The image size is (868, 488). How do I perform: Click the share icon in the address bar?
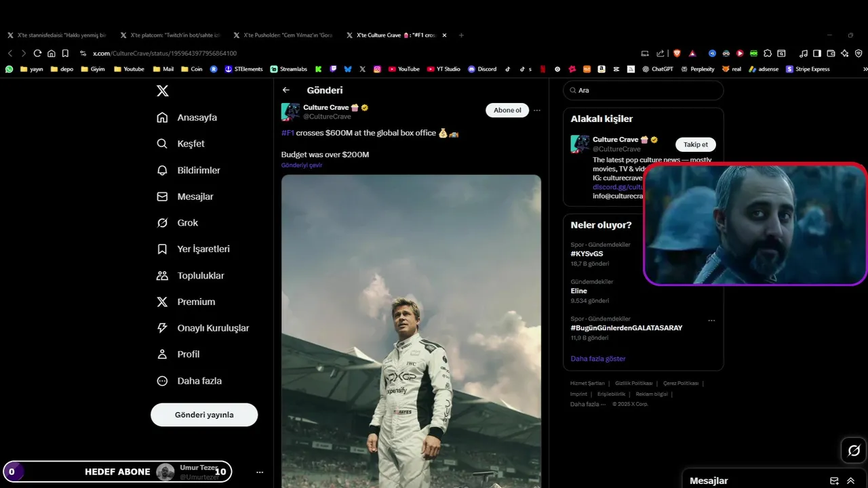click(x=660, y=53)
